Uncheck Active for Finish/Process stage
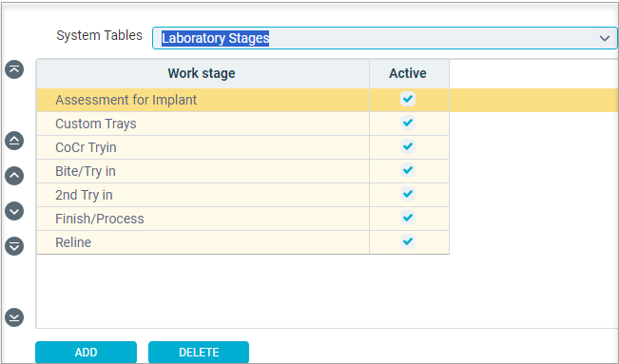619x364 pixels. point(408,218)
